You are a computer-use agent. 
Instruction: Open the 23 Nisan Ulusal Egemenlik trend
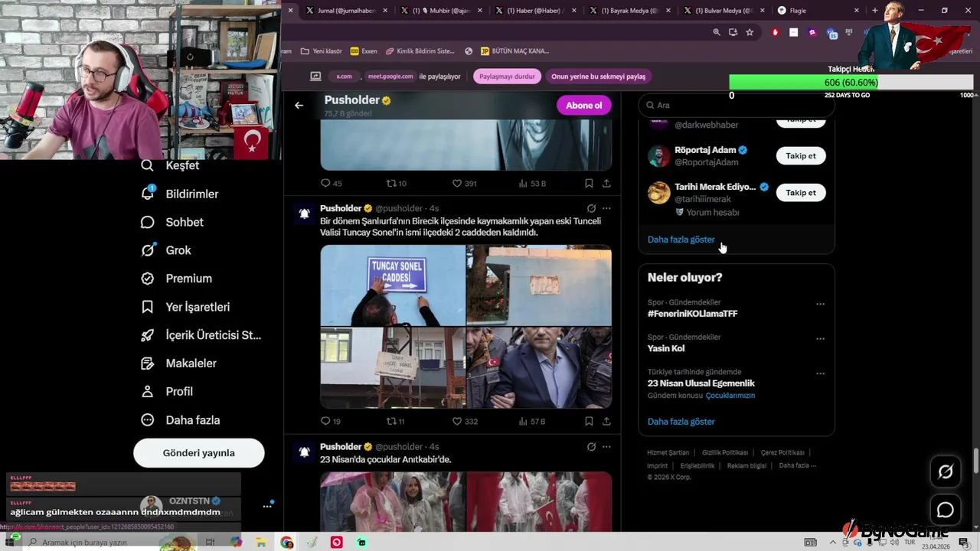701,383
